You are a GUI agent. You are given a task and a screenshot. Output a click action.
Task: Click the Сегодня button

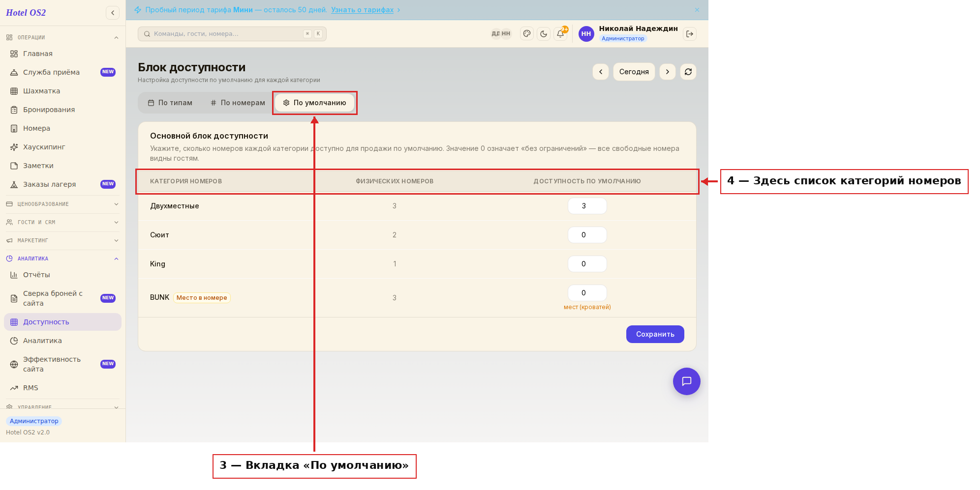point(634,72)
